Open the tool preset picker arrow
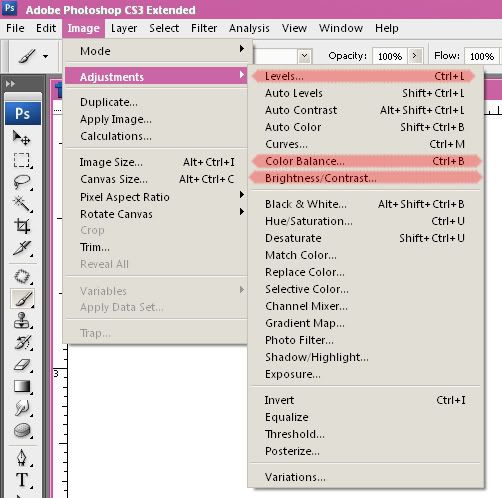502x498 pixels. tap(45, 56)
